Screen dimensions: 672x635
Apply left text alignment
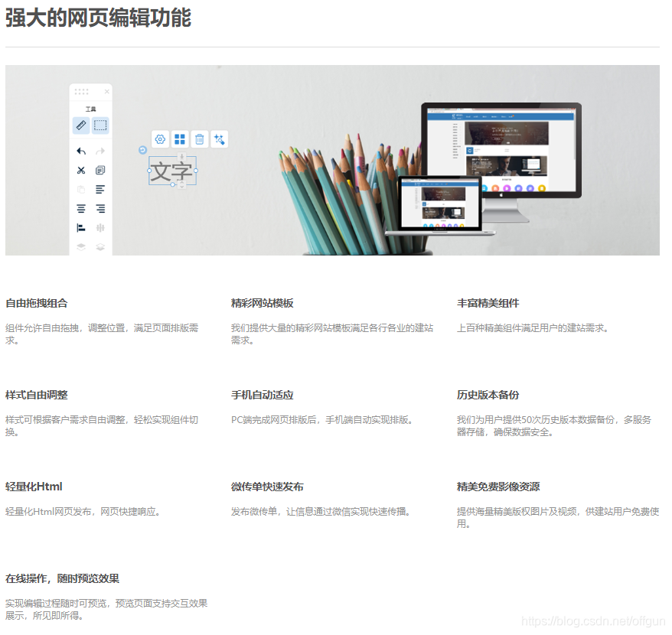pyautogui.click(x=99, y=189)
